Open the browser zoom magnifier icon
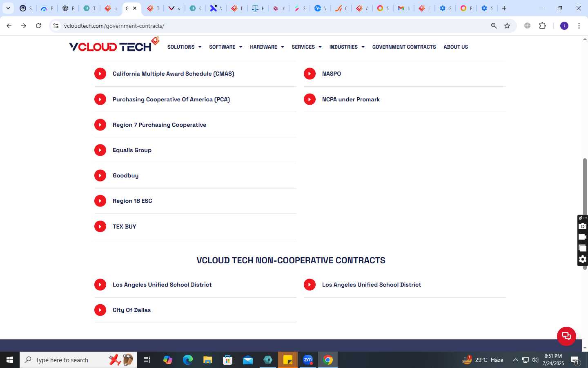The image size is (588, 368). pos(494,26)
